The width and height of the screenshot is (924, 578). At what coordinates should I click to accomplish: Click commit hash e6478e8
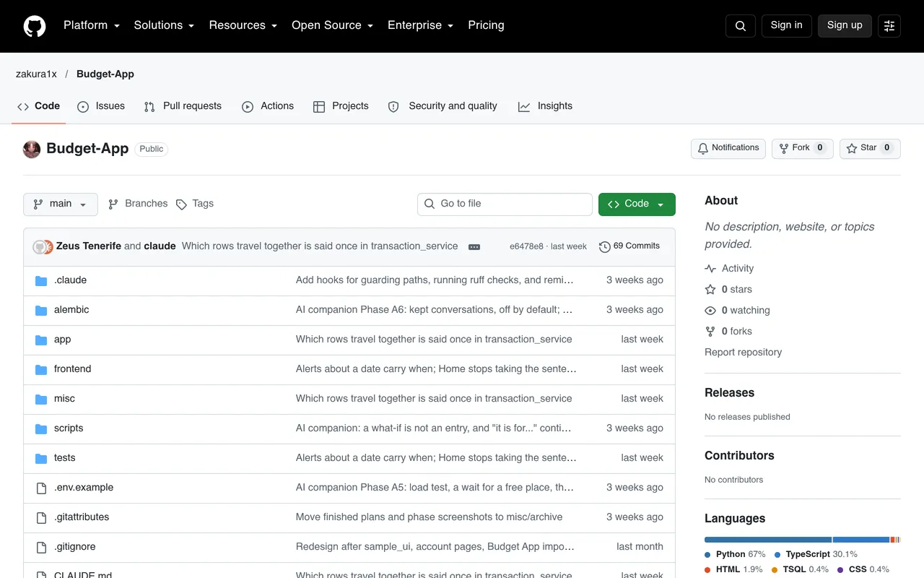tap(526, 246)
